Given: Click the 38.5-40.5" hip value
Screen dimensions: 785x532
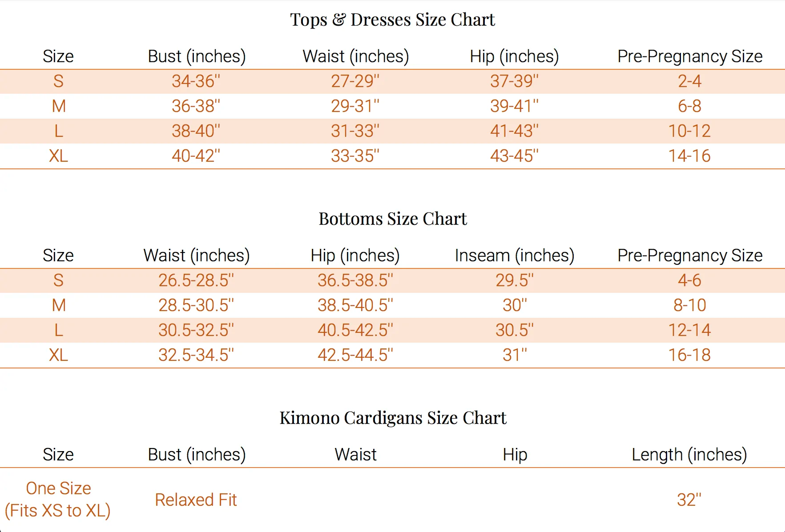Looking at the screenshot, I should click(x=355, y=305).
